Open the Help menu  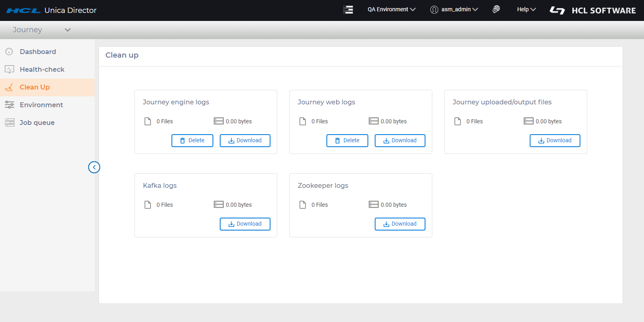pos(526,10)
